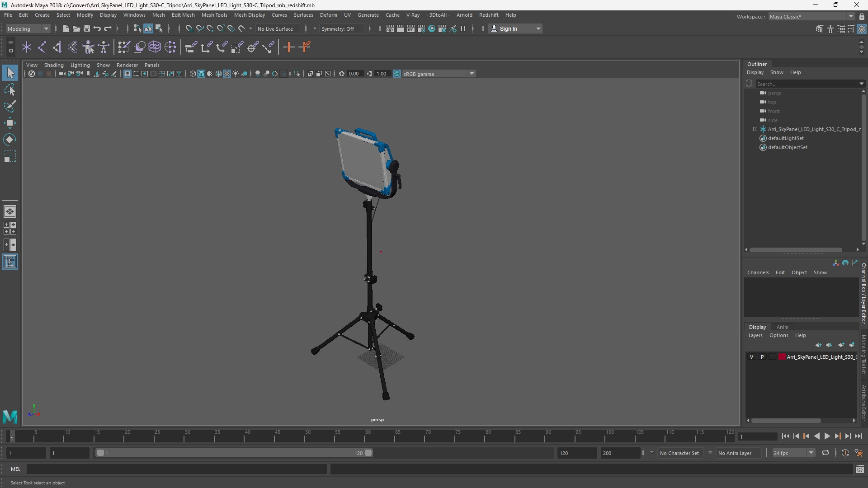
Task: Click the time range slider bar
Action: coord(233,453)
